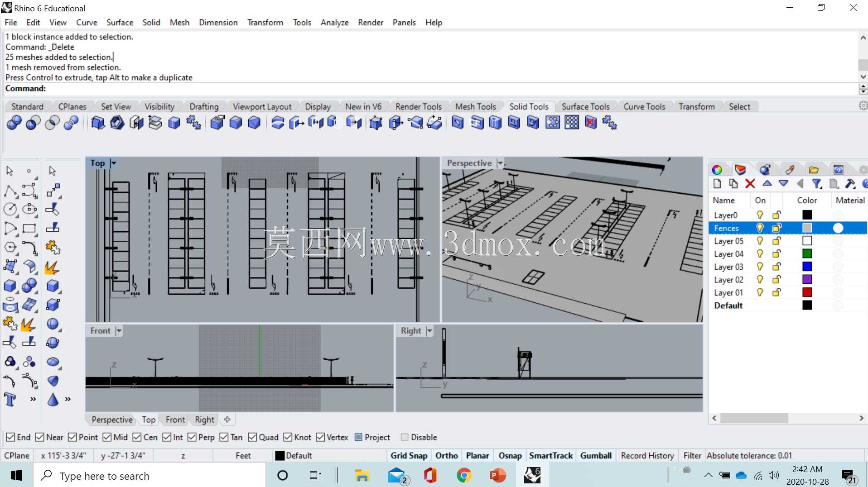Enable the Disable osnap checkbox
Image resolution: width=868 pixels, height=487 pixels.
(x=405, y=437)
